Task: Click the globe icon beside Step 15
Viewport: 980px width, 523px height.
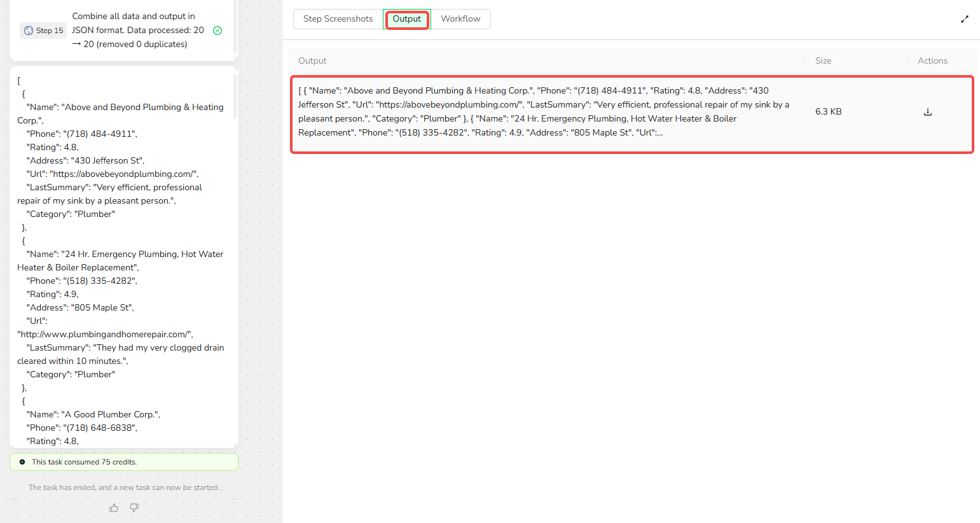Action: pos(29,31)
